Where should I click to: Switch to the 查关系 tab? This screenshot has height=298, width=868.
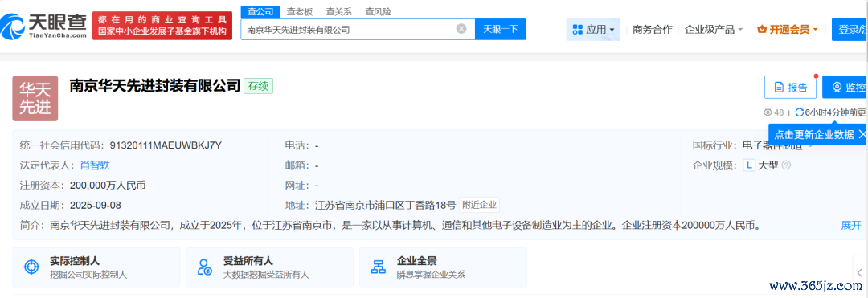coord(339,11)
